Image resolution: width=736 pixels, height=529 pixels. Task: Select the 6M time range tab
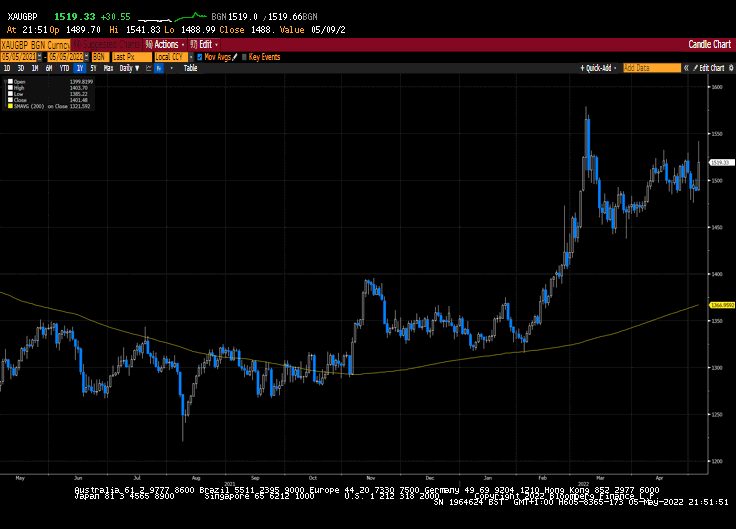[49, 68]
